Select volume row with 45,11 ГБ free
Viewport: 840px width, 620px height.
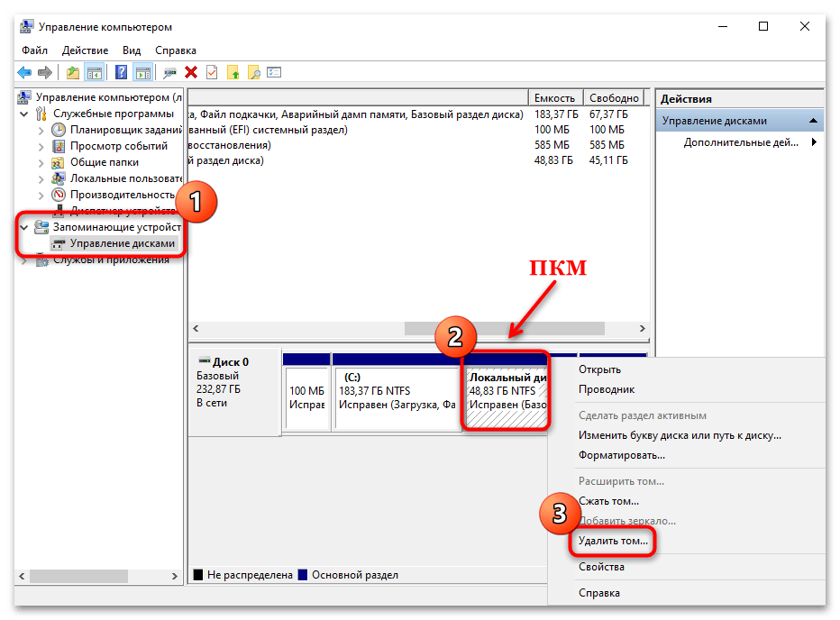click(418, 160)
